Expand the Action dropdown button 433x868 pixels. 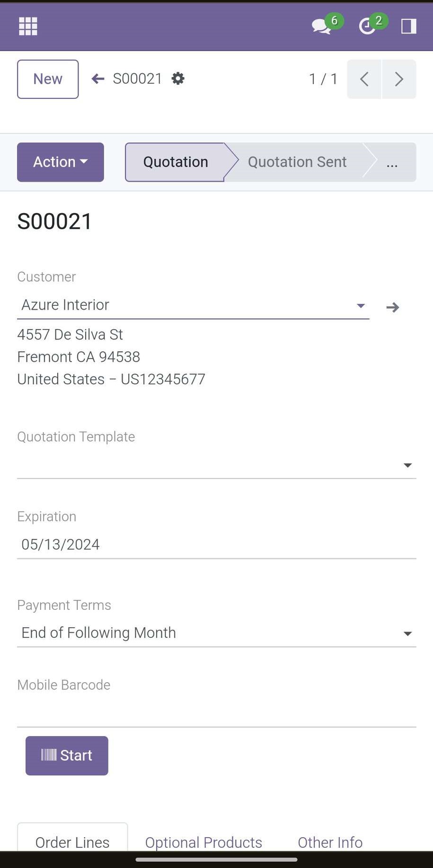point(61,162)
